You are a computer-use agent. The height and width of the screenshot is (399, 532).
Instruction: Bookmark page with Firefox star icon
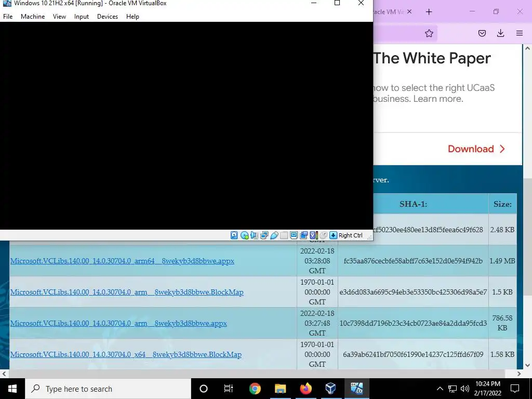click(x=429, y=33)
